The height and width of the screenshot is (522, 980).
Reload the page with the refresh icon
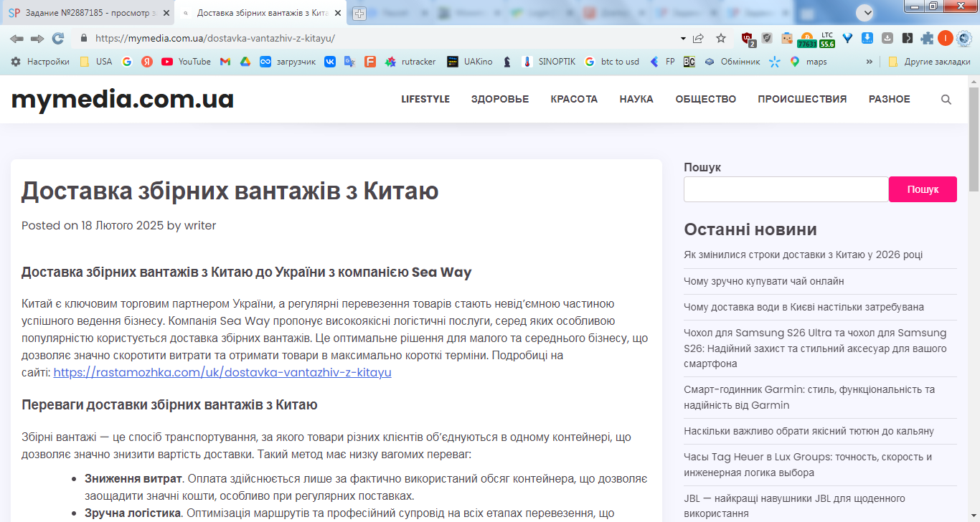tap(58, 39)
